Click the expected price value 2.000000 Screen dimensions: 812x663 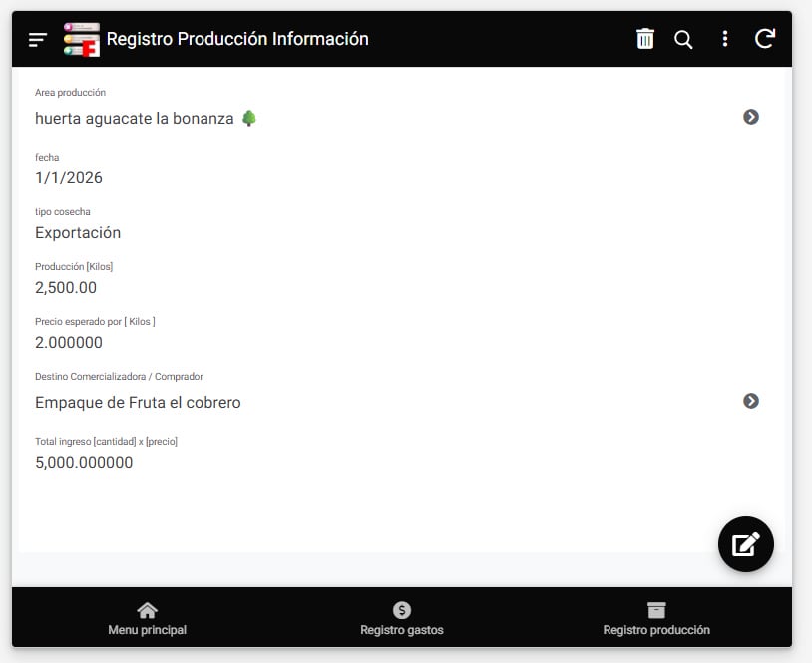[x=69, y=343]
